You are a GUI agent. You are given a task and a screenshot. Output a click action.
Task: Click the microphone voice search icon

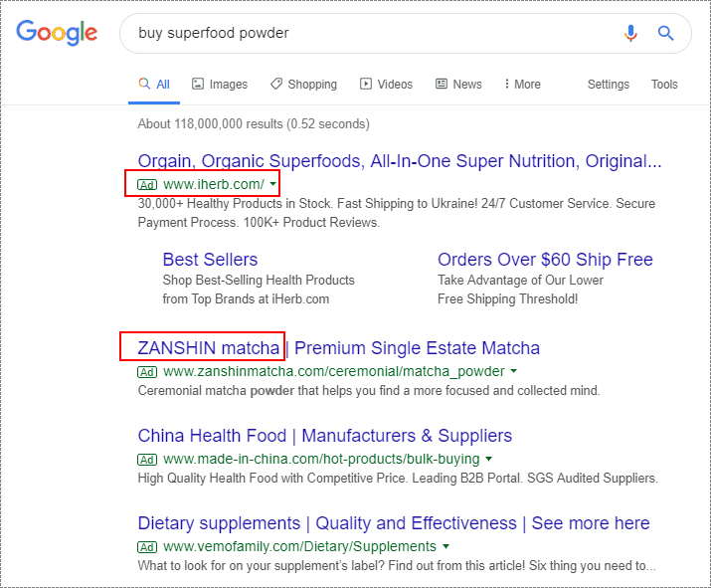(x=630, y=33)
